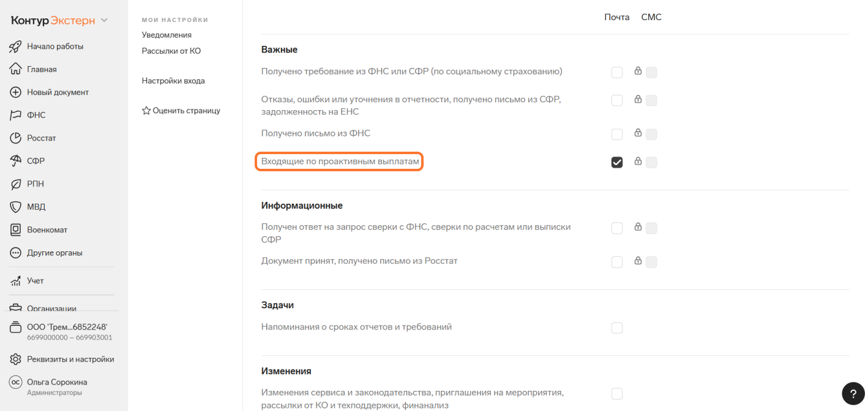The image size is (868, 411).
Task: Enable email for Получено письмо из ФНС
Action: click(x=617, y=134)
